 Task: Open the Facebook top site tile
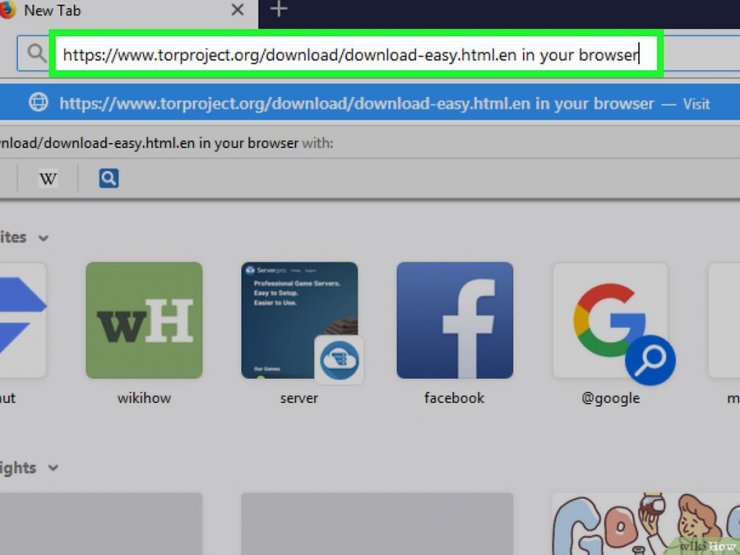pos(454,320)
